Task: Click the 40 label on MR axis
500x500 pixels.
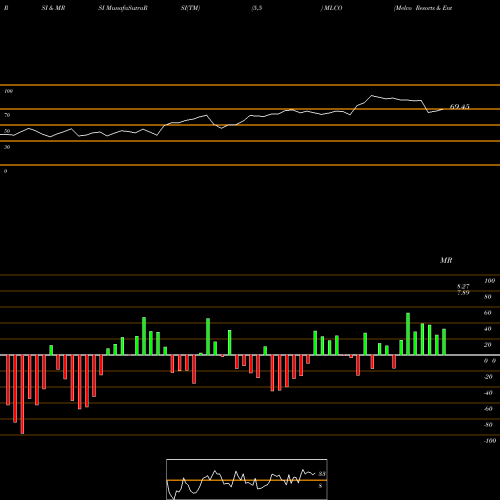Action: (x=488, y=329)
